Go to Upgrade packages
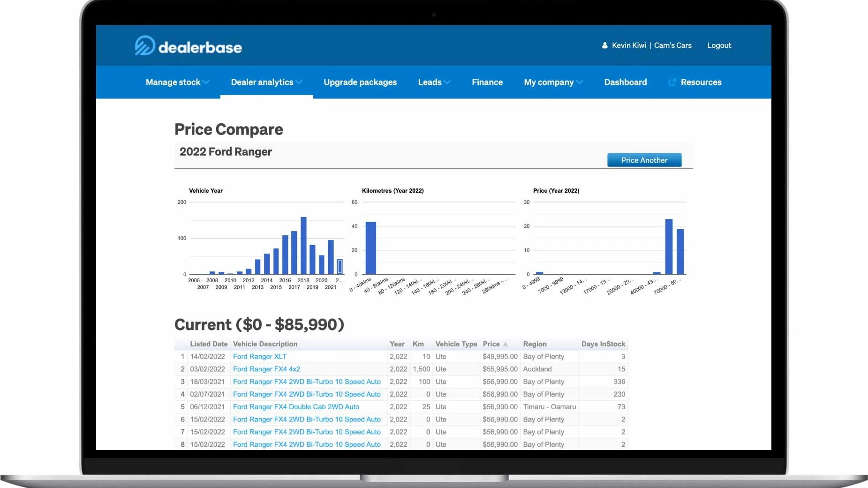Image resolution: width=868 pixels, height=488 pixels. pos(360,83)
